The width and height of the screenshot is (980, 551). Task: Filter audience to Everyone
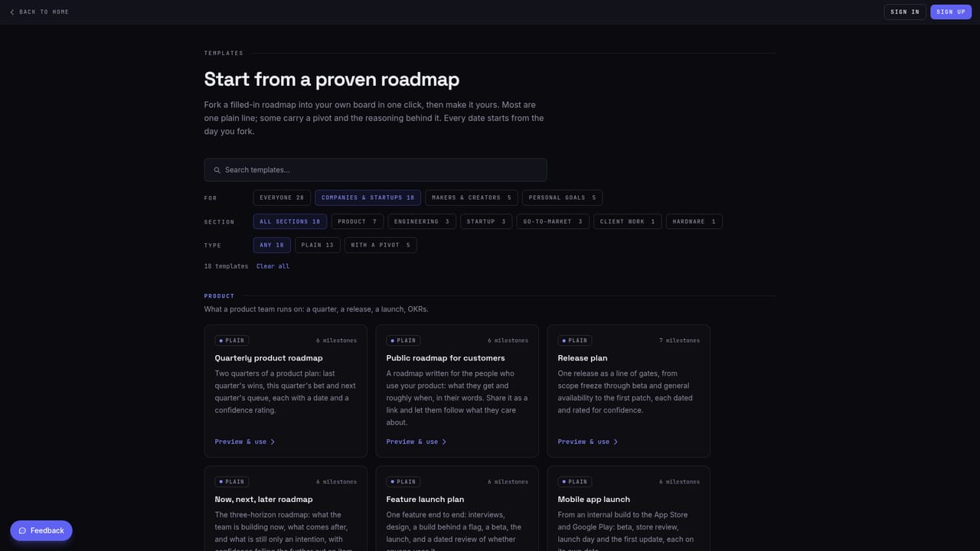282,197
